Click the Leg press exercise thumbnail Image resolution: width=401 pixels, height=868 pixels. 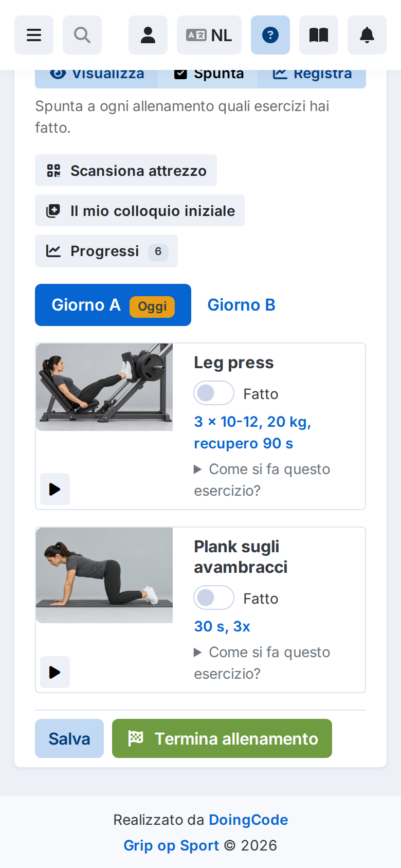(104, 387)
